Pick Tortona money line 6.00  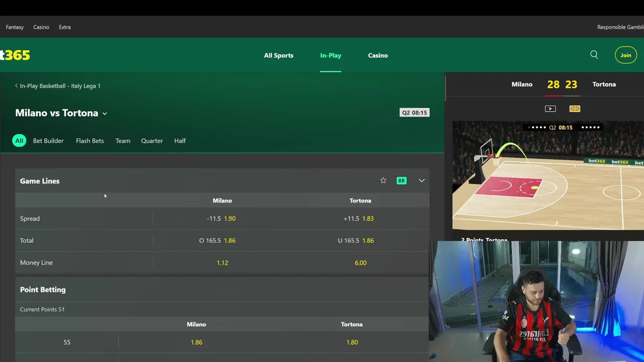click(x=360, y=262)
